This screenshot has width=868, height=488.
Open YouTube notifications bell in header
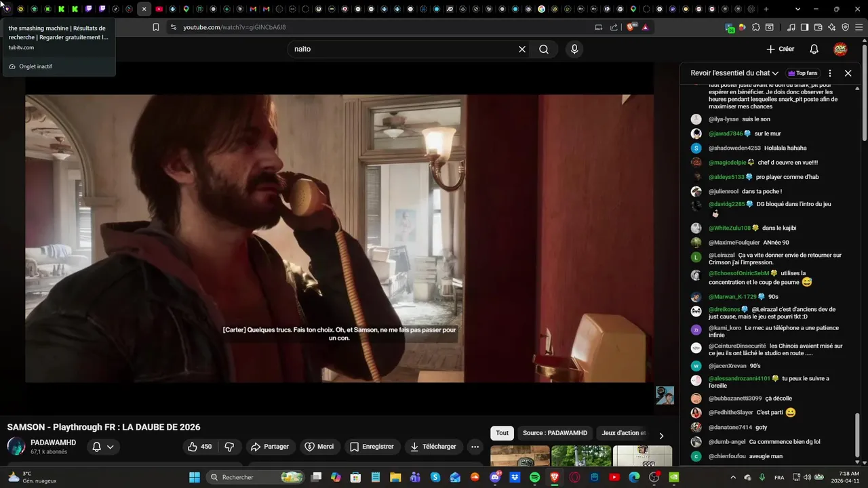(x=814, y=49)
